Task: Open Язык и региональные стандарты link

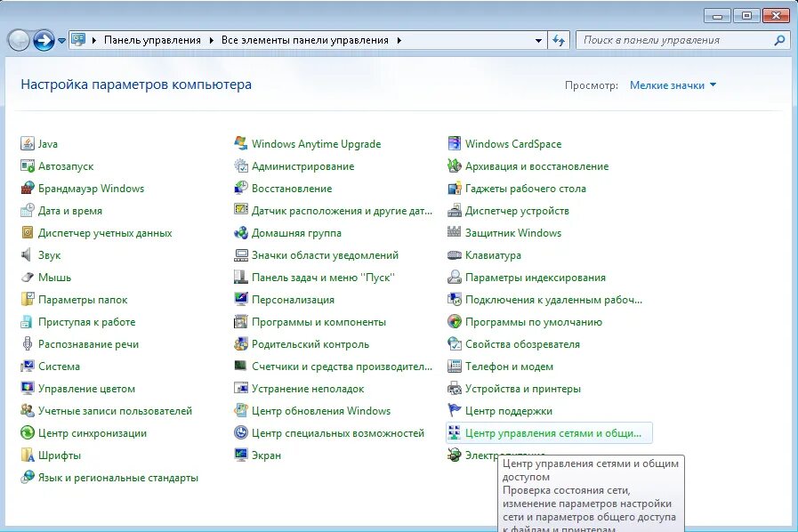Action: coord(118,478)
